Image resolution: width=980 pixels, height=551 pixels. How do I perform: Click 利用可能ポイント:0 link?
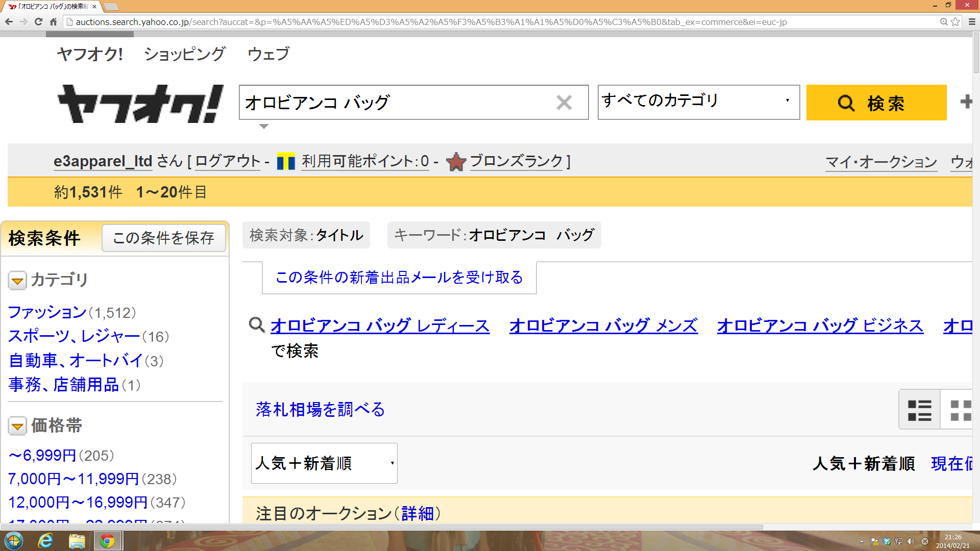click(x=365, y=161)
